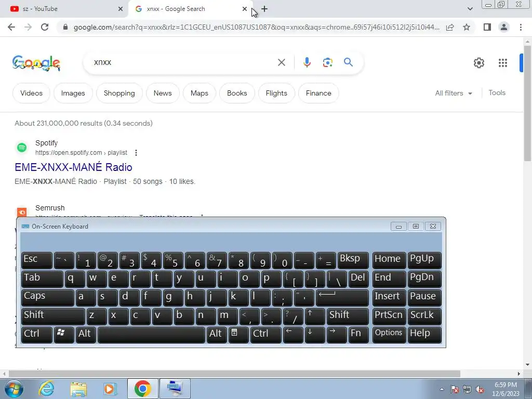
Task: Start voice search with microphone
Action: 307,62
